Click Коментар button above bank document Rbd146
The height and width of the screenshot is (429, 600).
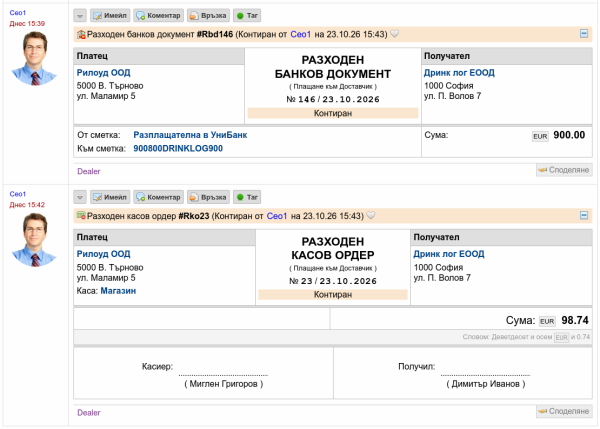(x=158, y=16)
